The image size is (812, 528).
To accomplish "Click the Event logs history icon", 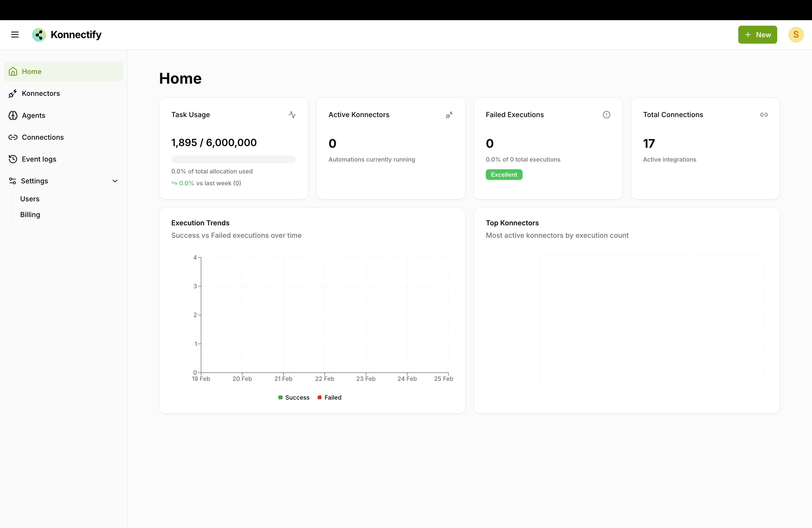I will click(x=13, y=159).
